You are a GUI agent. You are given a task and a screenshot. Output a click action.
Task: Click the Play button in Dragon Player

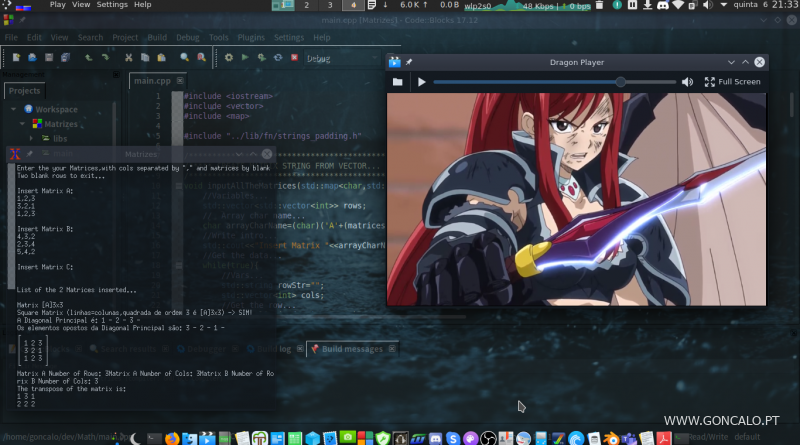coord(421,82)
